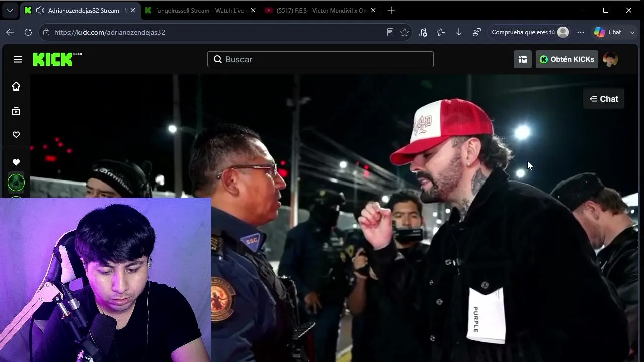
Task: Open the browser tab search dropdown
Action: [x=10, y=10]
